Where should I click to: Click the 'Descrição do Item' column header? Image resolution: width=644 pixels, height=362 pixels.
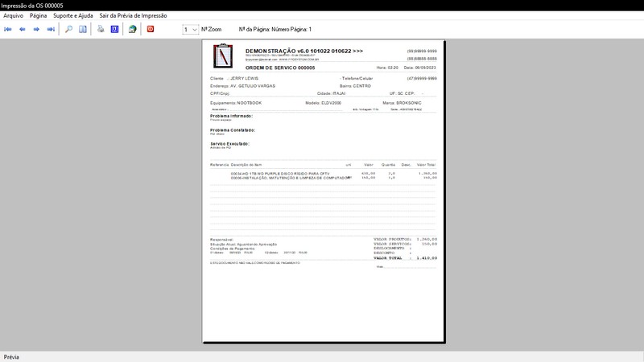coord(246,165)
